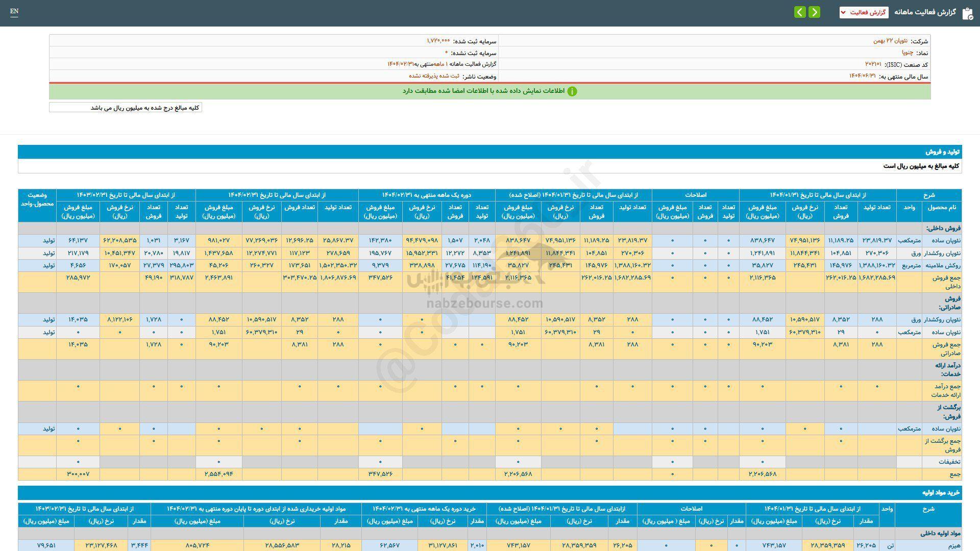Select the تولید و فروش section header
980x551 pixels.
coord(942,152)
